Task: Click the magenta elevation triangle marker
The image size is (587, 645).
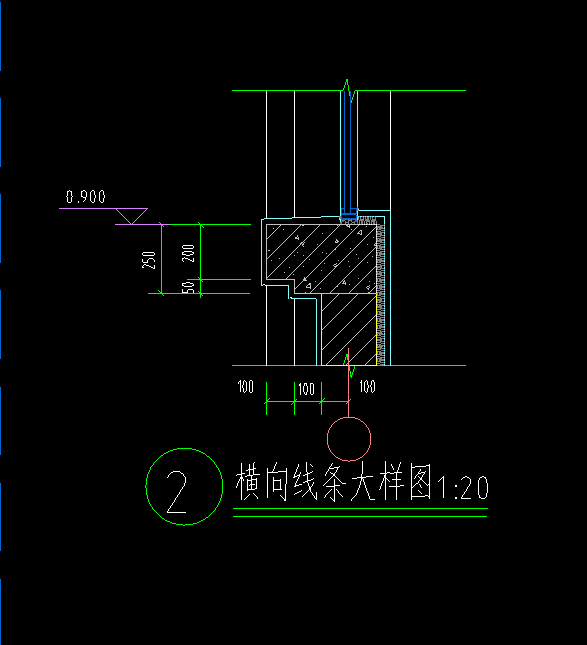Action: 132,216
